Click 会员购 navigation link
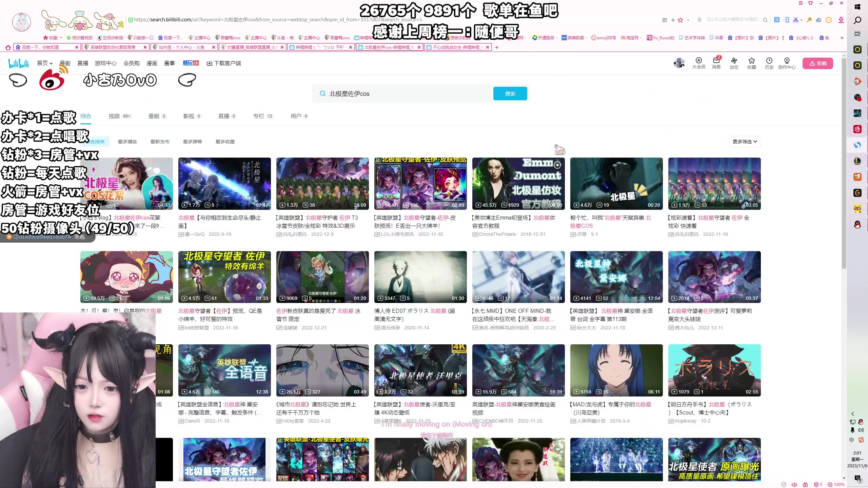868x488 pixels. pyautogui.click(x=132, y=63)
